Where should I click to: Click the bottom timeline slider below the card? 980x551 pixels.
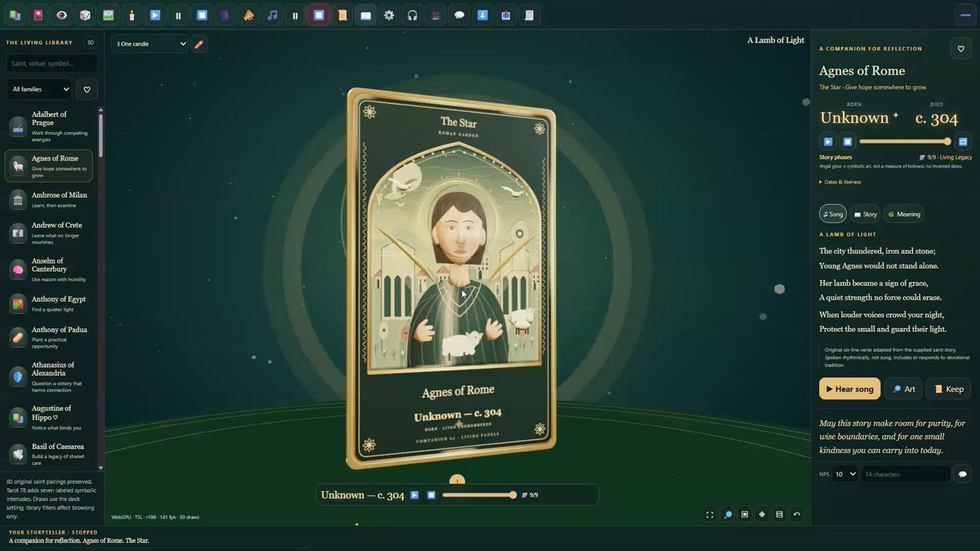click(x=479, y=495)
